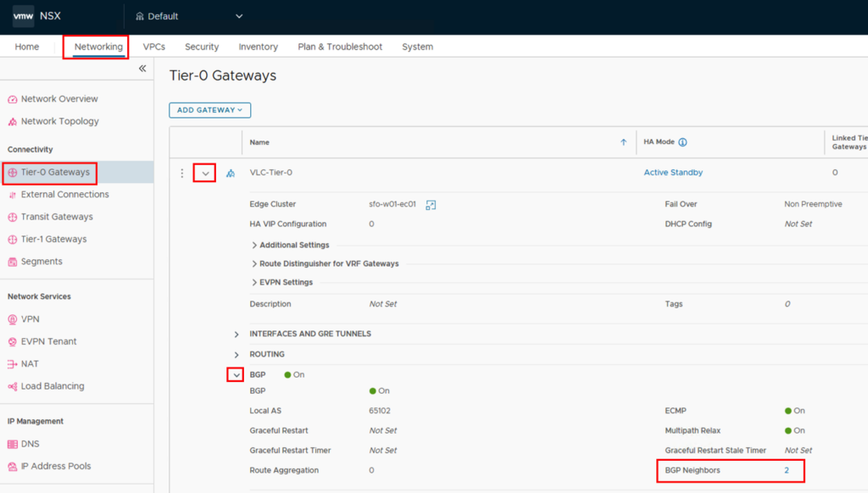
Task: Expand the Additional Settings section
Action: pos(254,245)
